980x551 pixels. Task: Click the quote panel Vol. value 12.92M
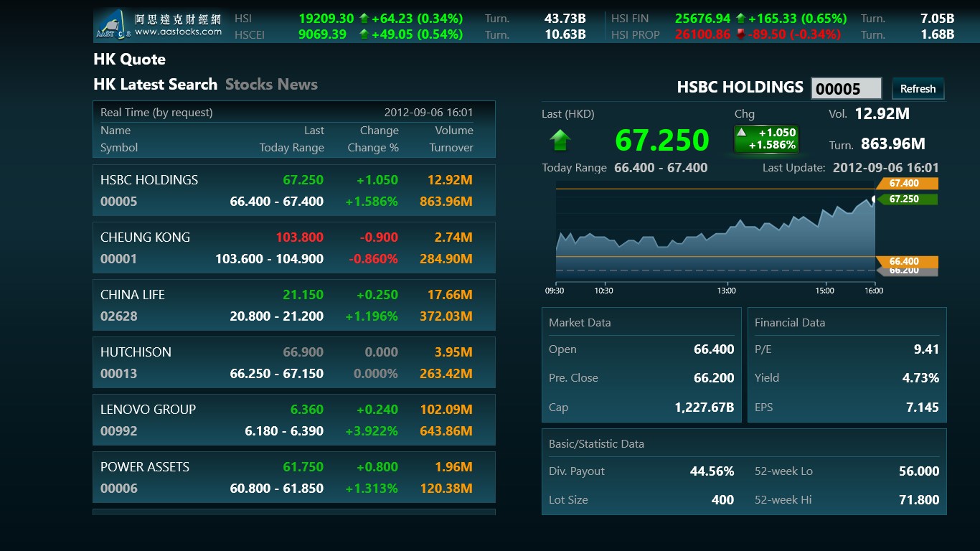(882, 113)
